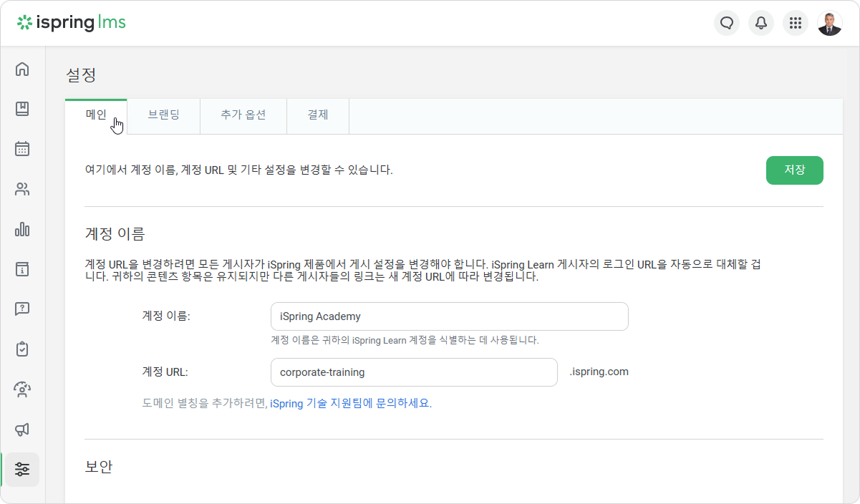Click the 계정 이름 section heading

coord(115,233)
